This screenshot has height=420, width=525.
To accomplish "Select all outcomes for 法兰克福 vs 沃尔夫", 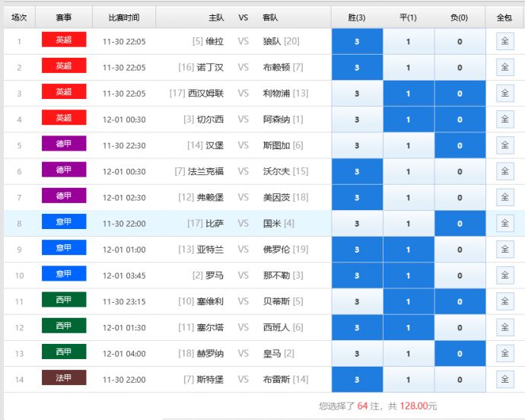I will (504, 171).
